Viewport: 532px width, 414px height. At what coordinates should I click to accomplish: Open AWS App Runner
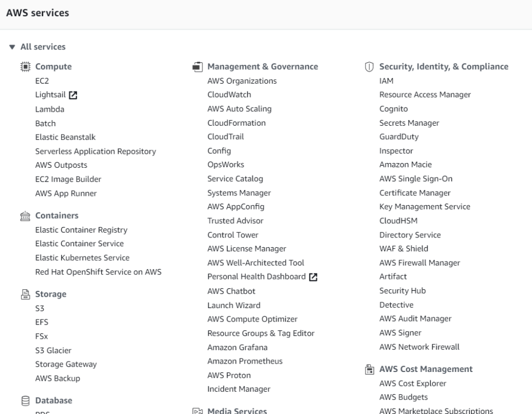[x=66, y=193]
